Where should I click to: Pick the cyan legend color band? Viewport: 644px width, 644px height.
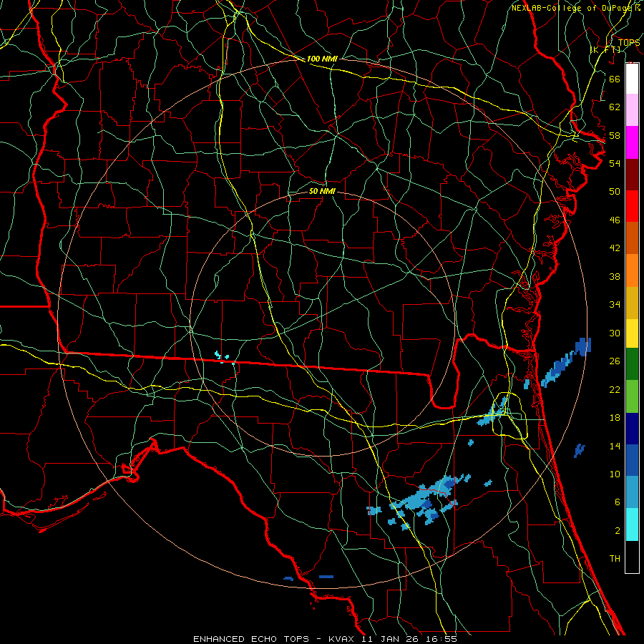tap(632, 525)
